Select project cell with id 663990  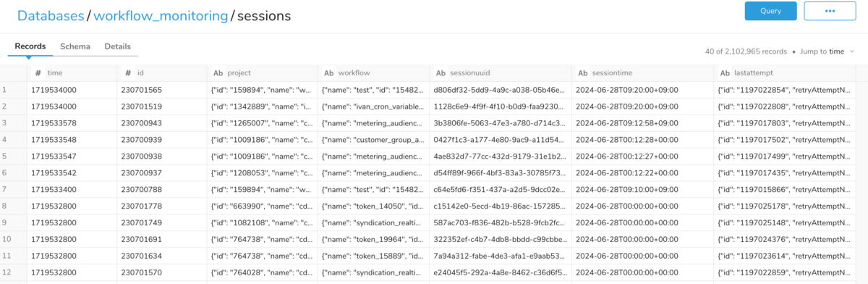tap(263, 206)
